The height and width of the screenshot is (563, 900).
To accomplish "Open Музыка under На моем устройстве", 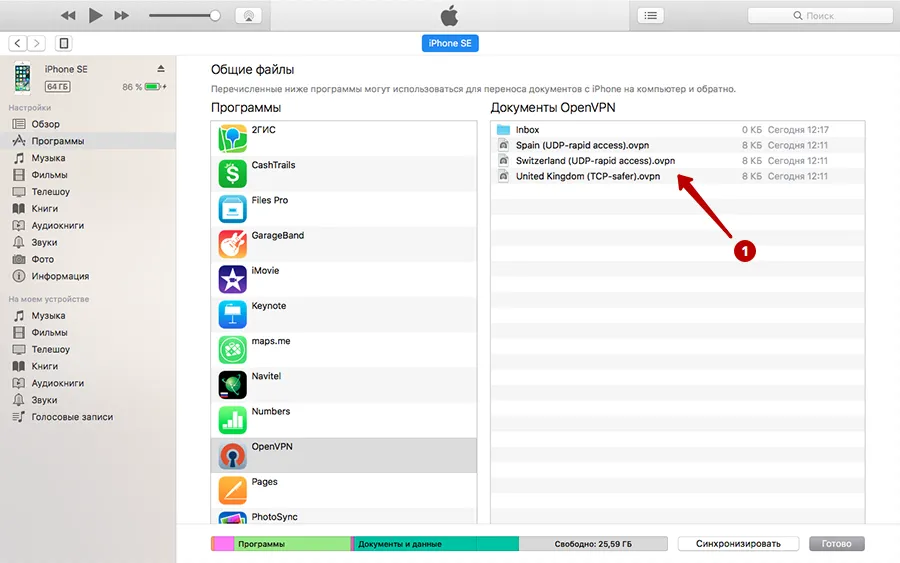I will 88,316.
